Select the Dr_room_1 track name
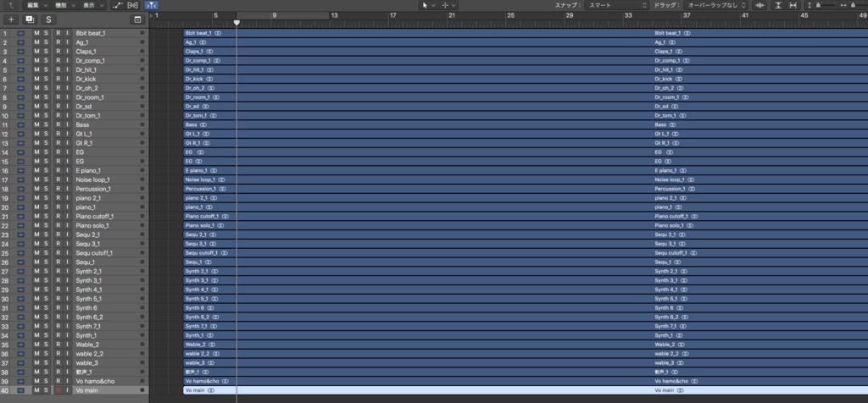This screenshot has width=868, height=403. point(90,97)
